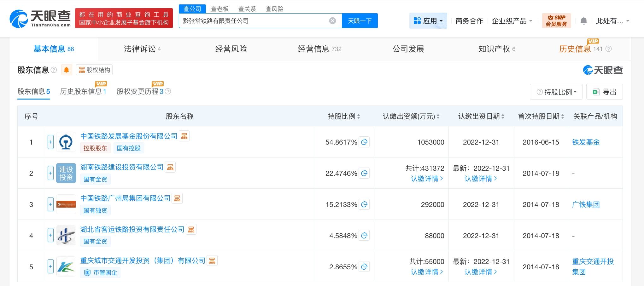The image size is (644, 286).
Task: Expand row 1 shareholder details
Action: [x=50, y=142]
